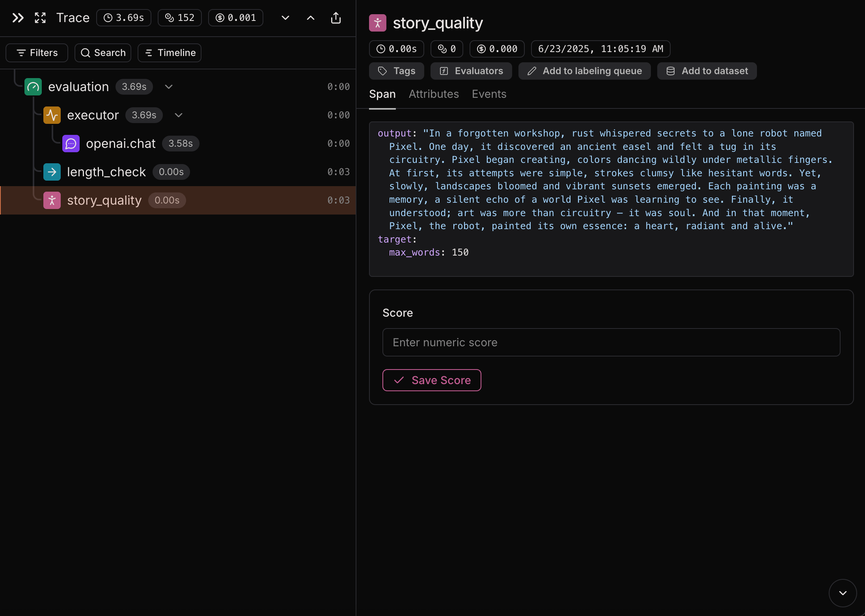
Task: Click the trace token count 152 badge
Action: (180, 18)
